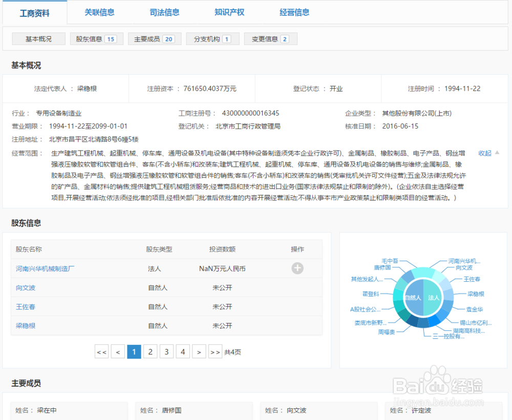The image size is (512, 420).
Task: Open the 主要成员 section button
Action: coord(154,38)
